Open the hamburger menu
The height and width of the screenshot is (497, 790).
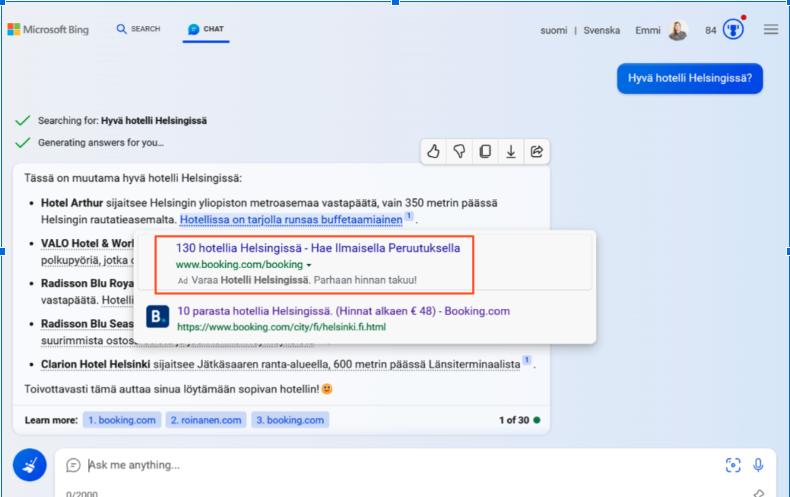pyautogui.click(x=771, y=29)
